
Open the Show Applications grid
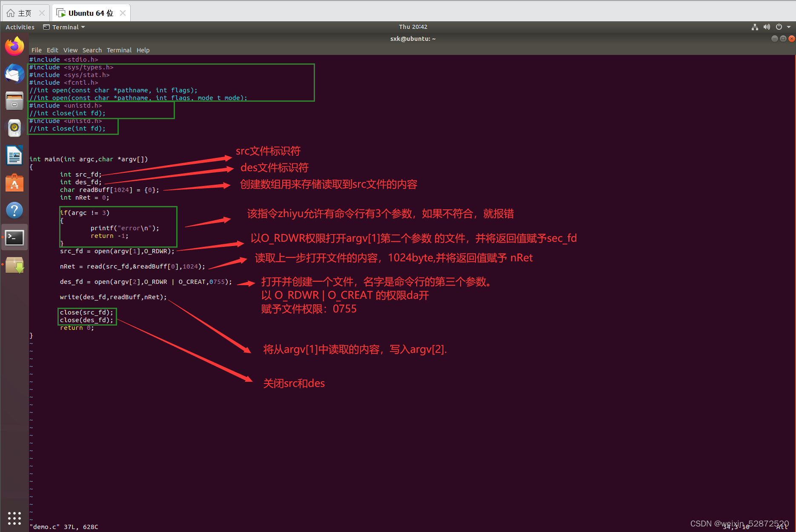click(14, 518)
